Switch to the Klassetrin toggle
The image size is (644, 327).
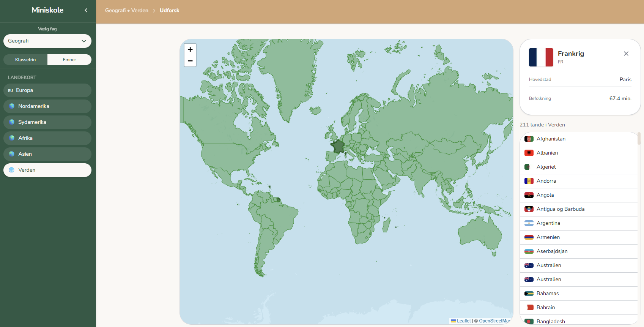25,60
